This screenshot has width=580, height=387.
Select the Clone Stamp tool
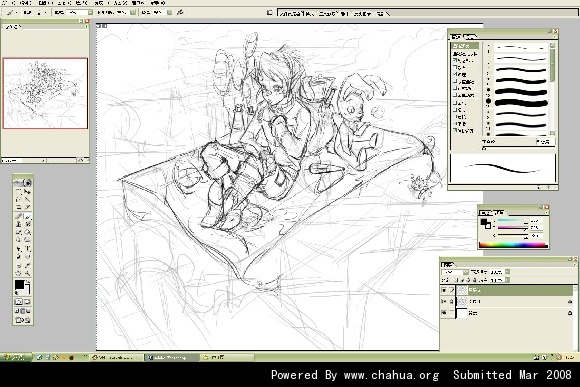tap(18, 224)
